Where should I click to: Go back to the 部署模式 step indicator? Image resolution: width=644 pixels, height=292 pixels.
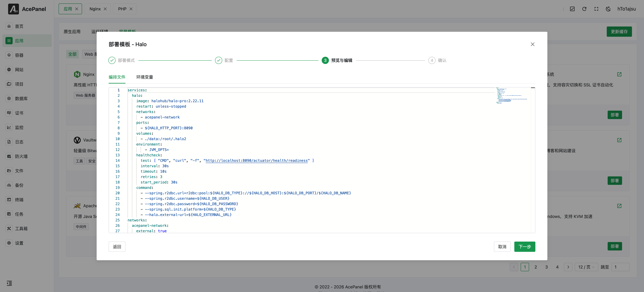[112, 60]
